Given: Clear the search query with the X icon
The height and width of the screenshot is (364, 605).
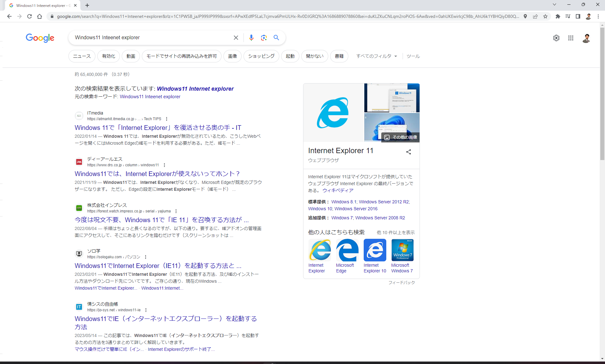Looking at the screenshot, I should tap(236, 37).
